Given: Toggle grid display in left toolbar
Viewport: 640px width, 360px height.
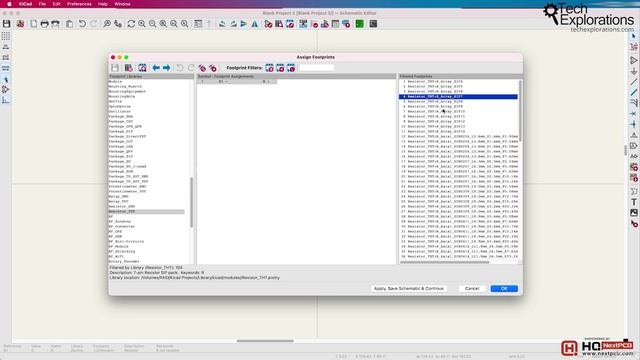Looking at the screenshot, I should pos(6,36).
